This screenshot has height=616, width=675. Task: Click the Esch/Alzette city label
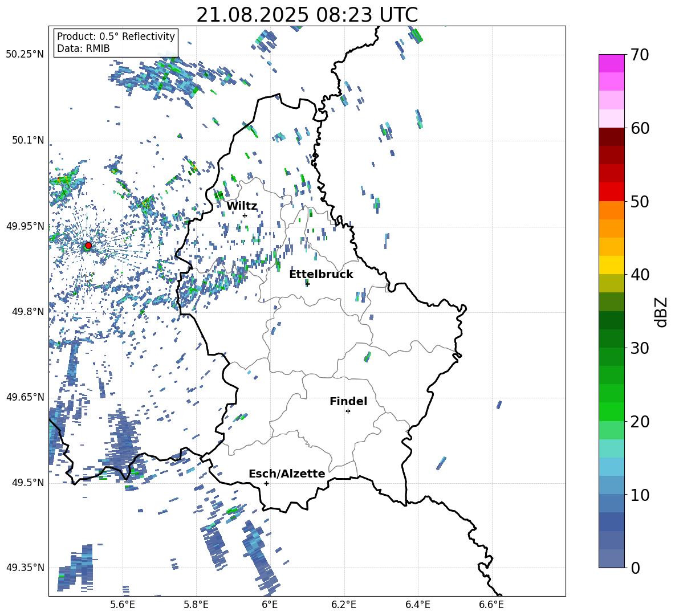pyautogui.click(x=287, y=474)
